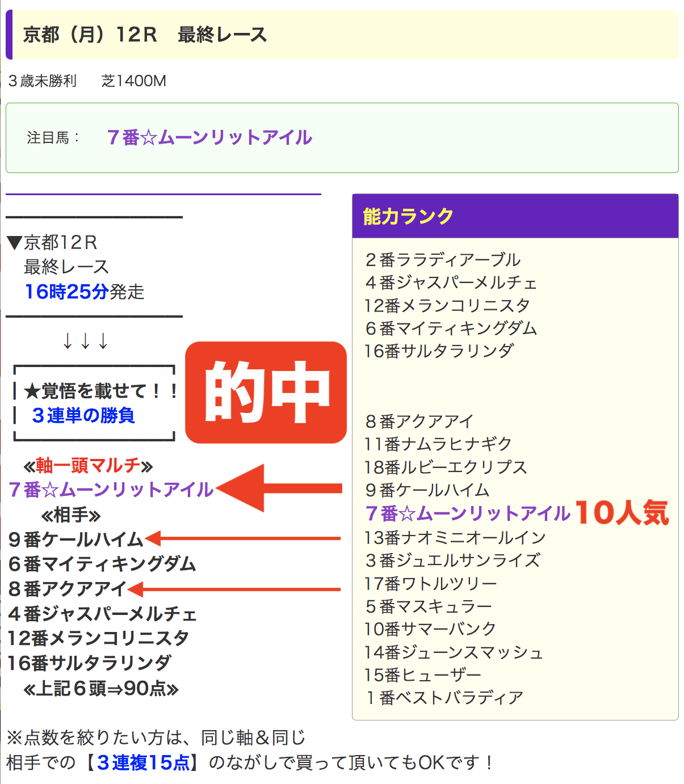The width and height of the screenshot is (684, 784).
Task: Click the black star before 覚悟を載せて
Action: (x=32, y=391)
